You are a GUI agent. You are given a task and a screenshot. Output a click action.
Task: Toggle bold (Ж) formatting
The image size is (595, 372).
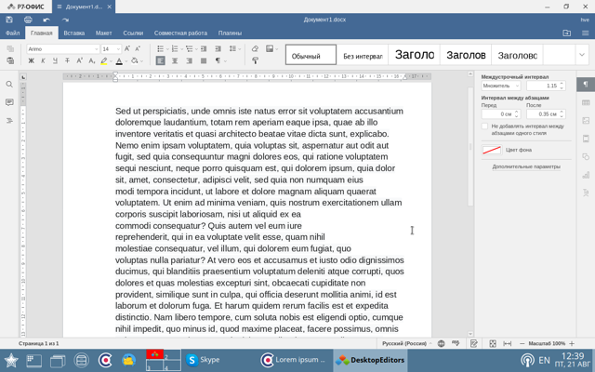[x=31, y=61]
